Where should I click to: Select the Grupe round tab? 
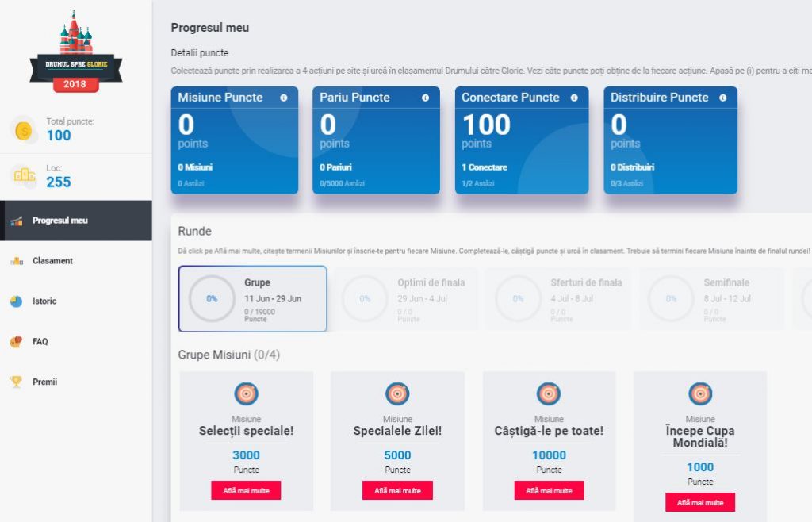pos(252,299)
